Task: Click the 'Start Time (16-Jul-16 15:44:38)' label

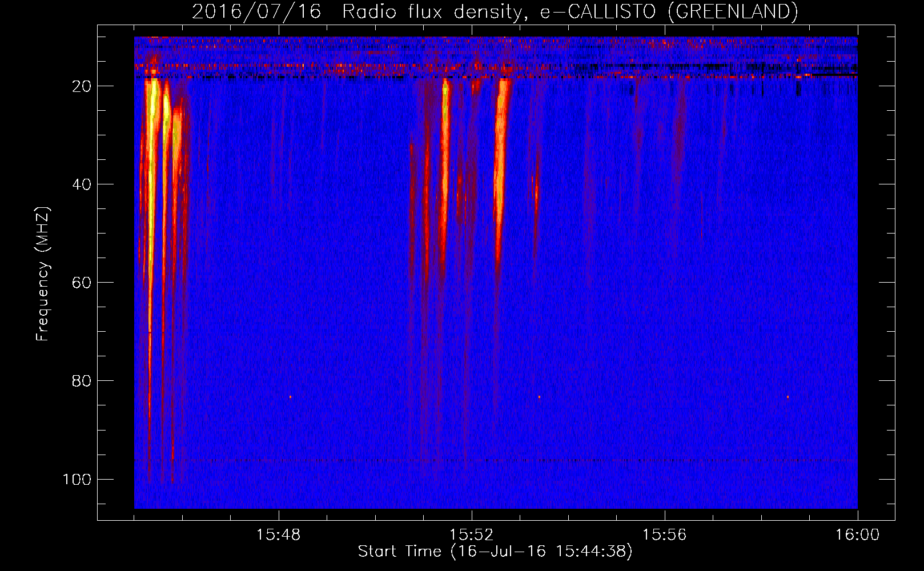Action: (x=495, y=552)
